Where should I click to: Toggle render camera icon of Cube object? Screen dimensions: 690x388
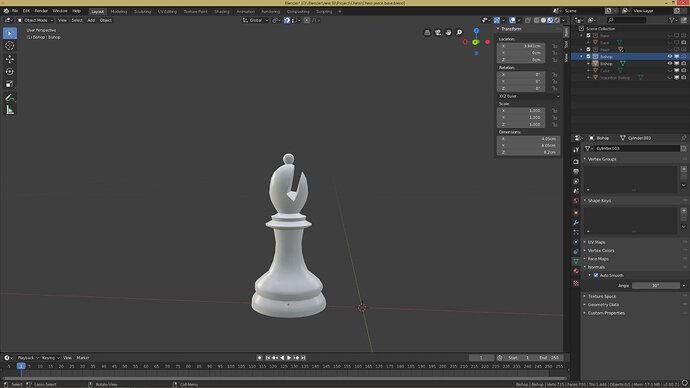click(683, 71)
